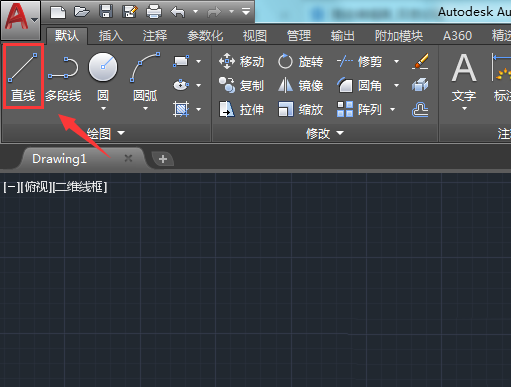This screenshot has width=511, height=387.
Task: Select the 阵列 array tool
Action: 359,109
